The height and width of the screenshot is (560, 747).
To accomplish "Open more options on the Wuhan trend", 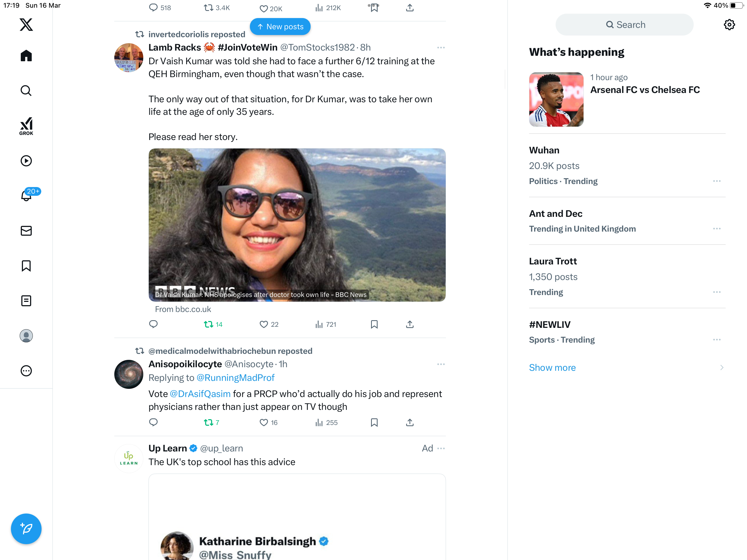I will click(x=717, y=181).
